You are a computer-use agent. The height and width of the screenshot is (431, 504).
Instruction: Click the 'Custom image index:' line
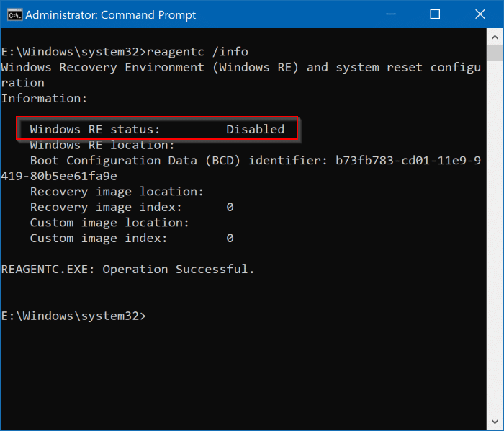click(132, 239)
